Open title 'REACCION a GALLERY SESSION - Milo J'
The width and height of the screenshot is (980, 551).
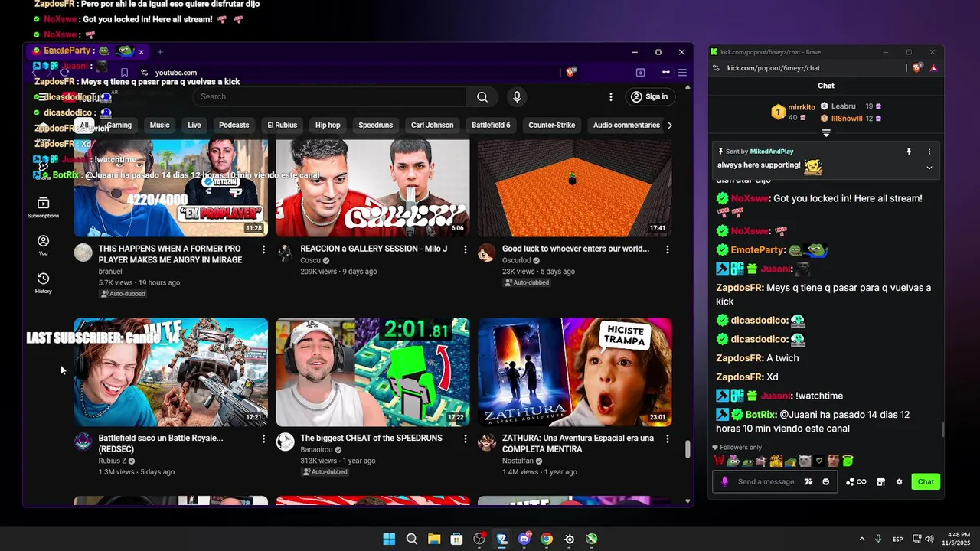point(374,249)
